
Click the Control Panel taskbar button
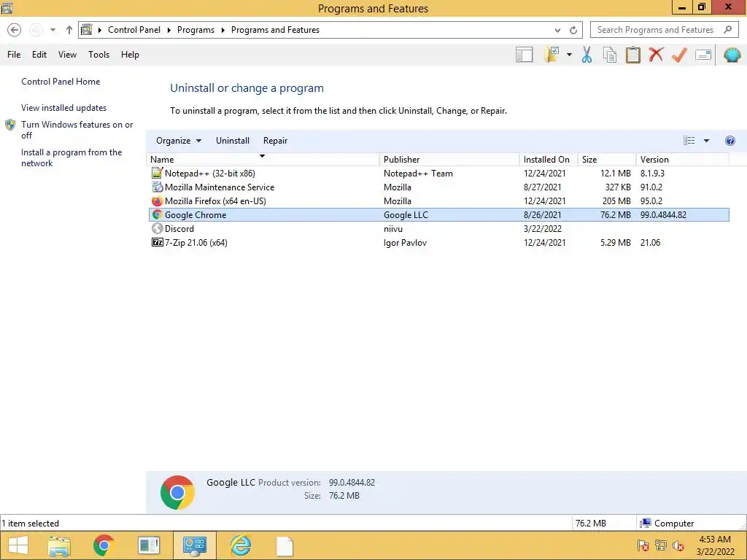pyautogui.click(x=194, y=545)
